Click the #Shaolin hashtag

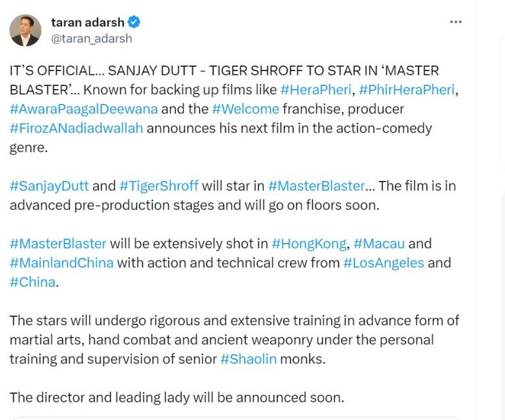(x=248, y=358)
